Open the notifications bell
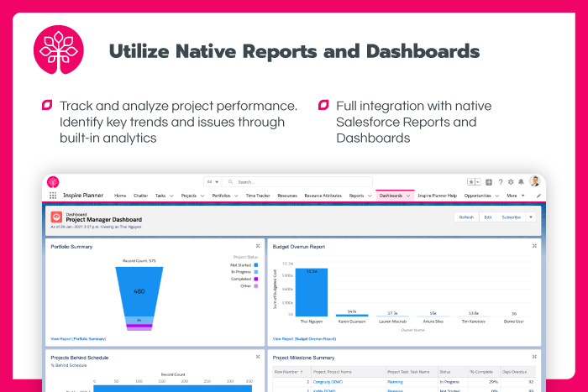 click(521, 182)
